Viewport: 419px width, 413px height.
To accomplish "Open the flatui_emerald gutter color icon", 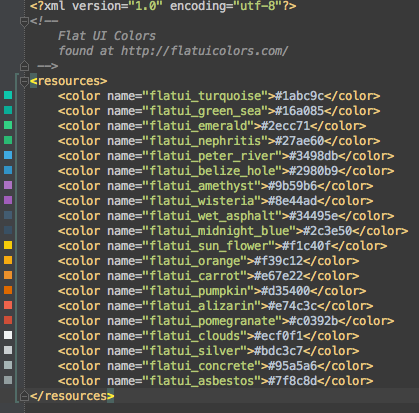I will 8,125.
